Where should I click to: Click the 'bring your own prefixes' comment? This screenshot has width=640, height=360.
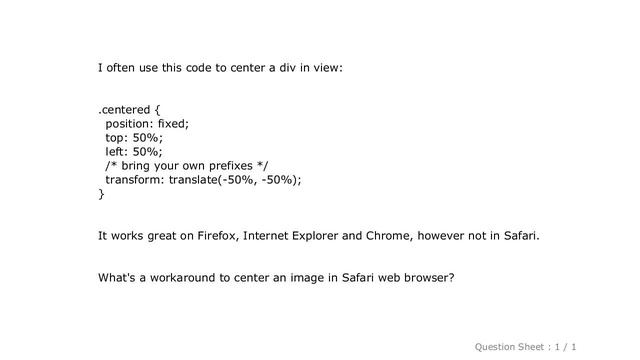(187, 166)
